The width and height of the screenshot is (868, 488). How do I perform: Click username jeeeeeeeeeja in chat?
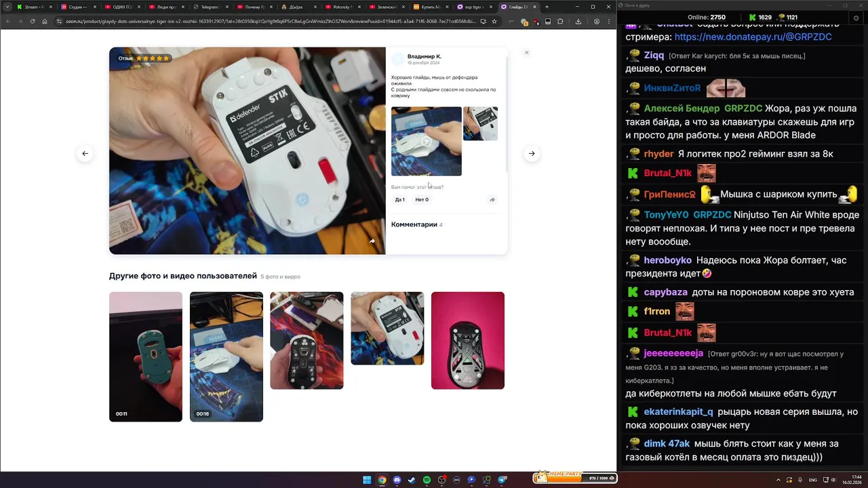(673, 353)
